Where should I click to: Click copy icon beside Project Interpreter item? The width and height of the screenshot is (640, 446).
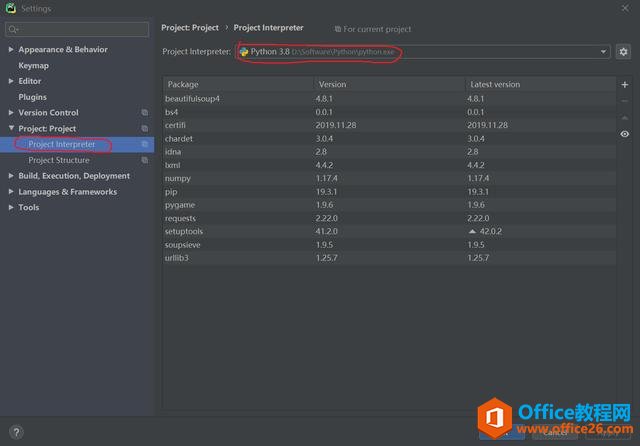144,144
